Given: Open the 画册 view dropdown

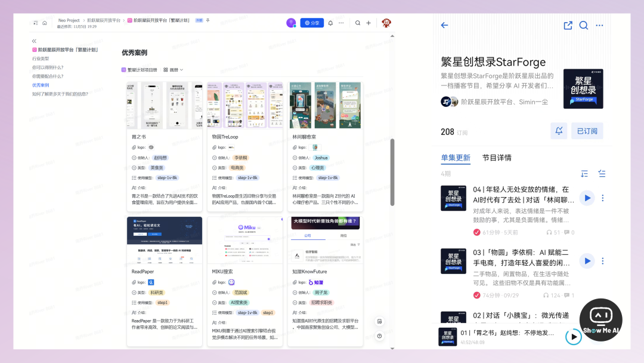Looking at the screenshot, I should 174,70.
